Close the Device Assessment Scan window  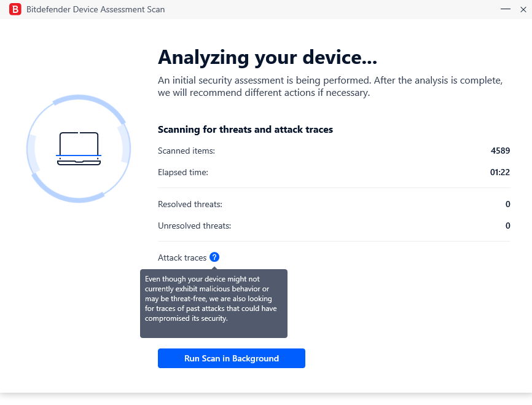click(523, 9)
